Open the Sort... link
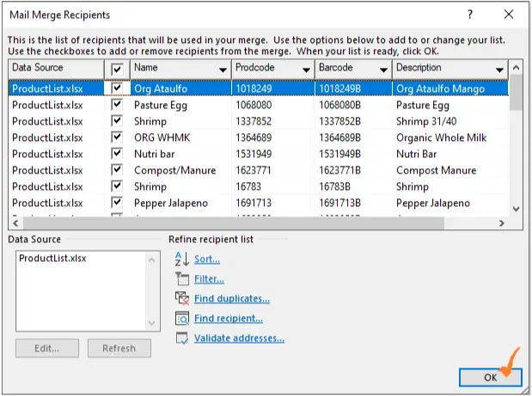 coord(207,259)
